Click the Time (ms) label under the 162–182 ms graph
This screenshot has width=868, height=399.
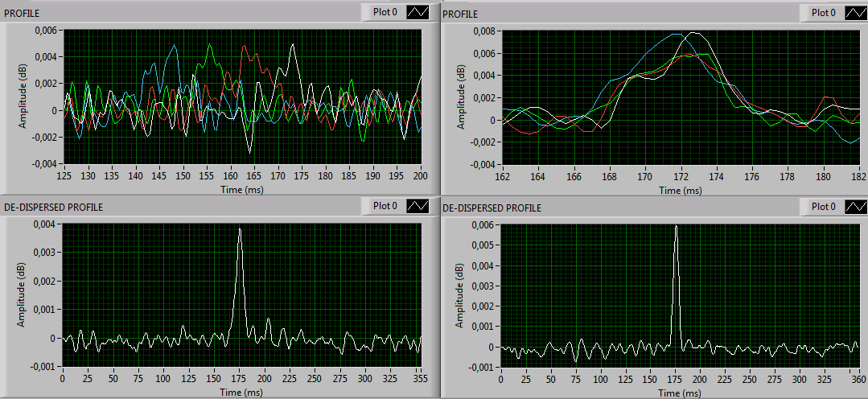point(680,190)
